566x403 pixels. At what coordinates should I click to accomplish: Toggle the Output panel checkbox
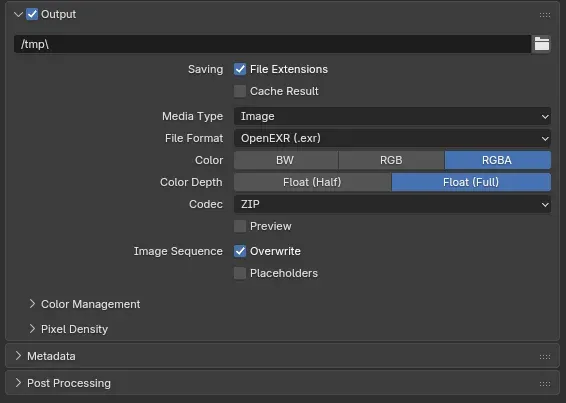32,14
